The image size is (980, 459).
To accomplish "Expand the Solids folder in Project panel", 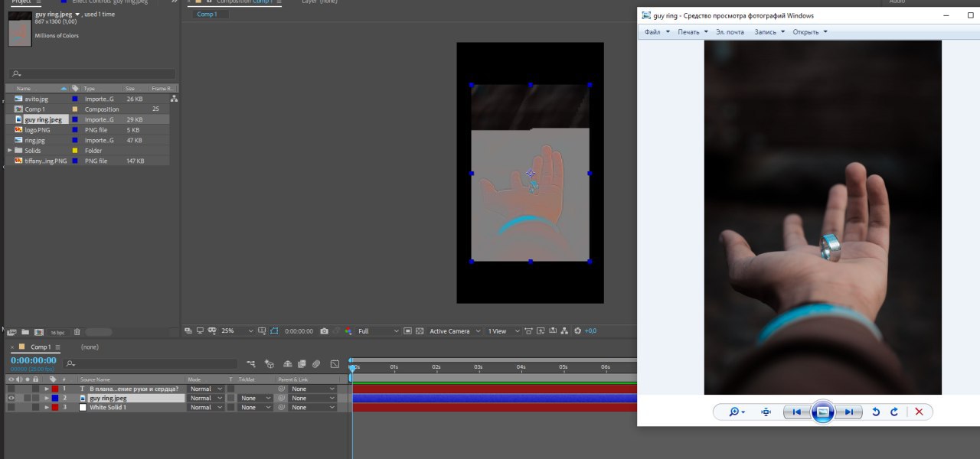I will click(10, 151).
